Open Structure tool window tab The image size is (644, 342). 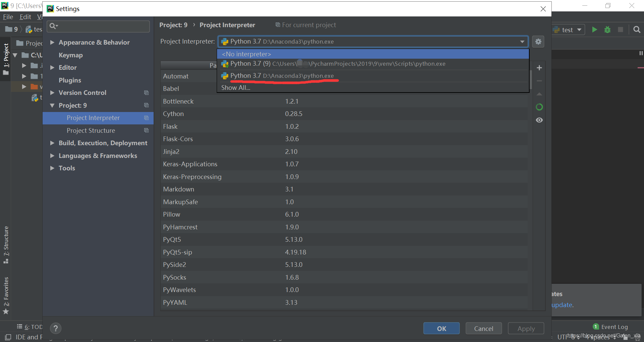pos(6,245)
